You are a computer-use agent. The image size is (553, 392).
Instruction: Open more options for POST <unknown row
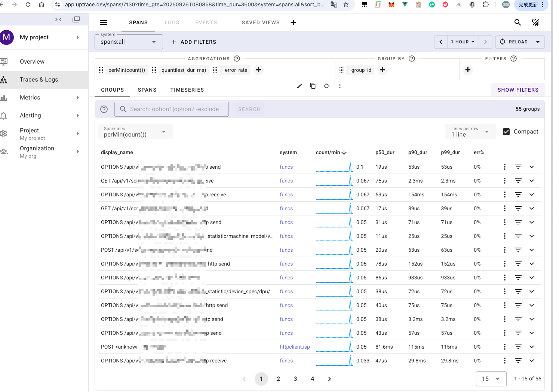point(505,347)
